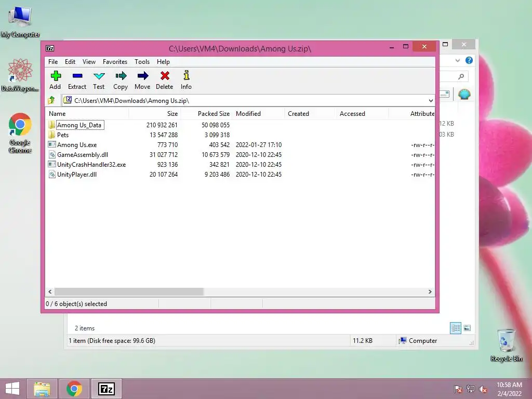Click the red Delete icon
This screenshot has height=399, width=532.
[x=165, y=76]
